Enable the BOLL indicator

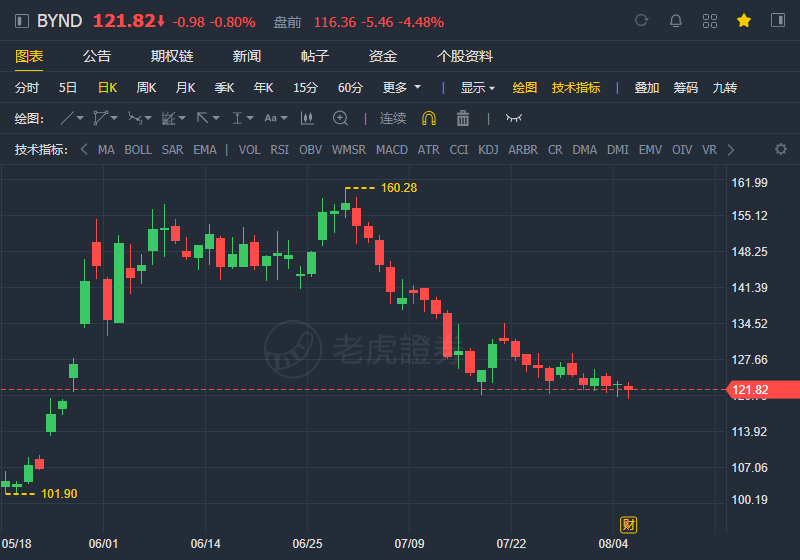[x=138, y=149]
